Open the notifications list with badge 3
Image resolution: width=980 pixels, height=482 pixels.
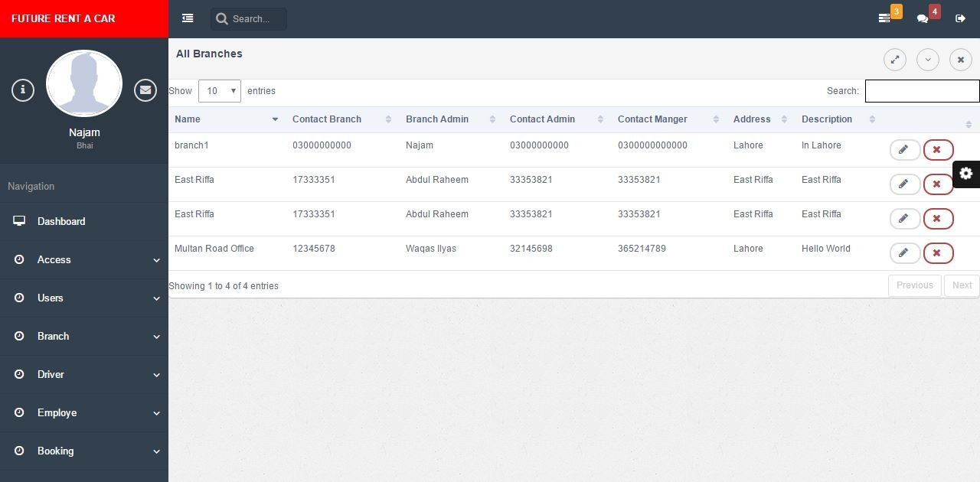[885, 18]
